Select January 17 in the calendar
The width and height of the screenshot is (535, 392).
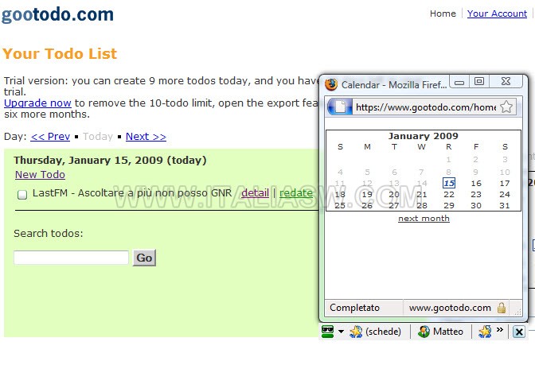505,183
